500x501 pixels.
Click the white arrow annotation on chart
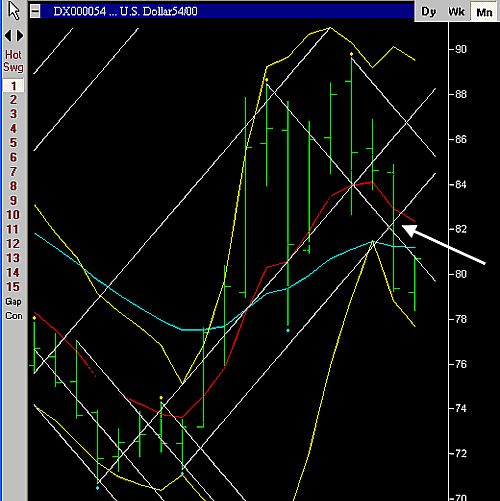[443, 244]
